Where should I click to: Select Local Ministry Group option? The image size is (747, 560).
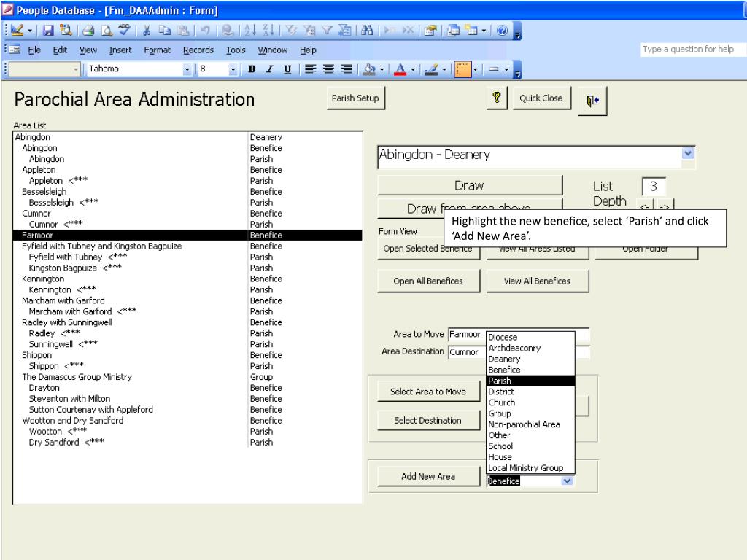click(x=531, y=468)
